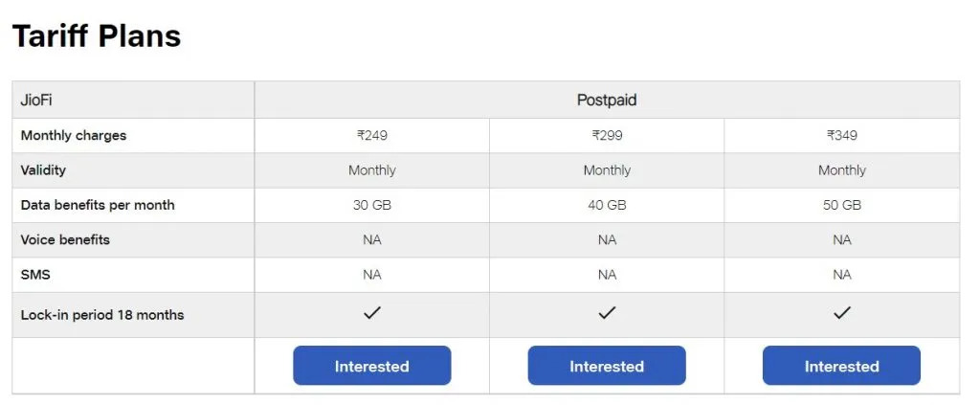980x405 pixels.
Task: Click lock-in checkmark under ₹349 plan
Action: (842, 313)
